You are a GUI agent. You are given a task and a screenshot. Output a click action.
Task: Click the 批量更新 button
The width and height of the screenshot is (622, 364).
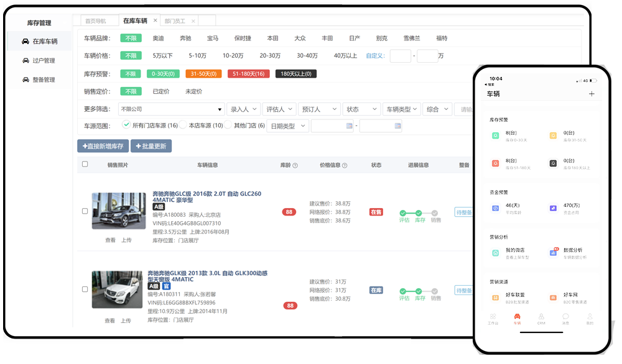point(151,146)
